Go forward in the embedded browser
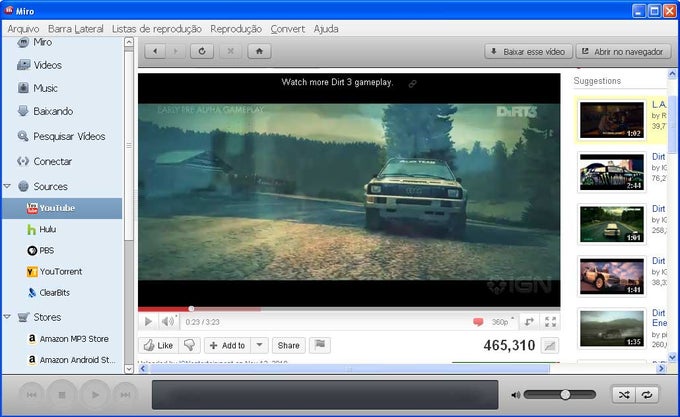This screenshot has height=417, width=680. [175, 51]
